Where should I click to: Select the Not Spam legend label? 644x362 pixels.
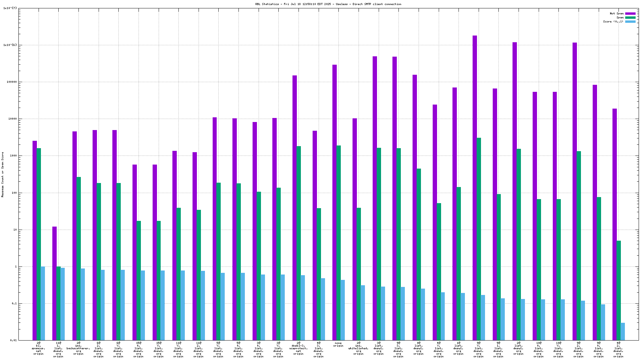616,14
